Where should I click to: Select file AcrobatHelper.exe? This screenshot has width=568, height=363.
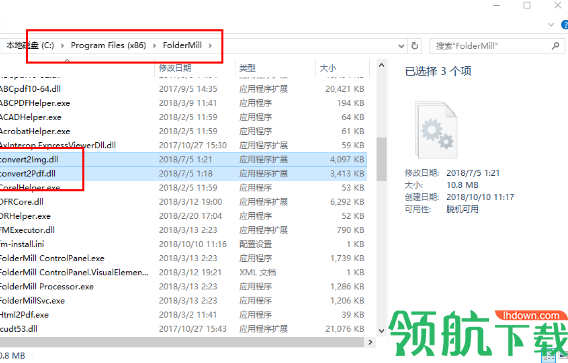35,131
